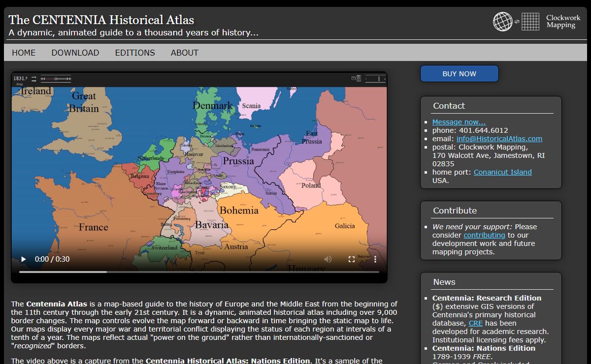Click the BUY NOW button
This screenshot has height=364, width=591.
(460, 74)
